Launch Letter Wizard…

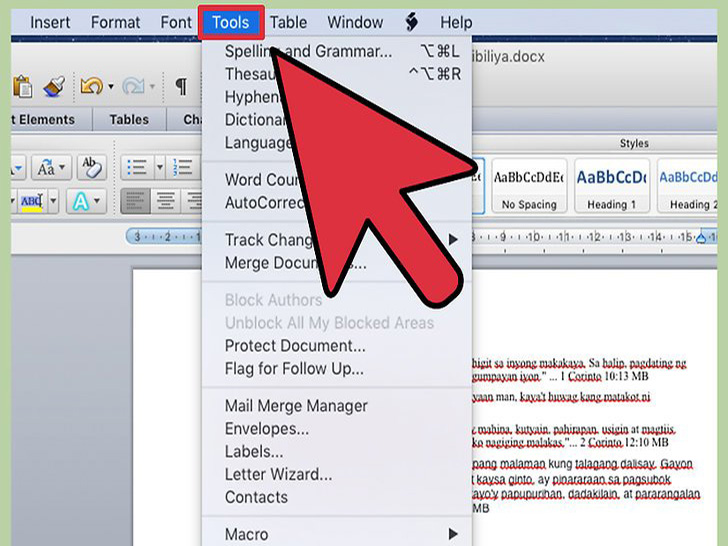click(x=337, y=474)
